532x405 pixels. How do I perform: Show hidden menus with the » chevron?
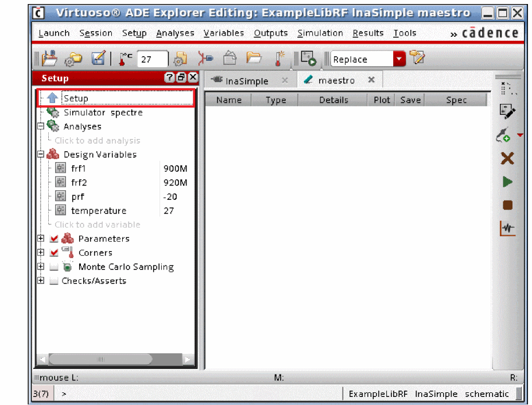(453, 34)
